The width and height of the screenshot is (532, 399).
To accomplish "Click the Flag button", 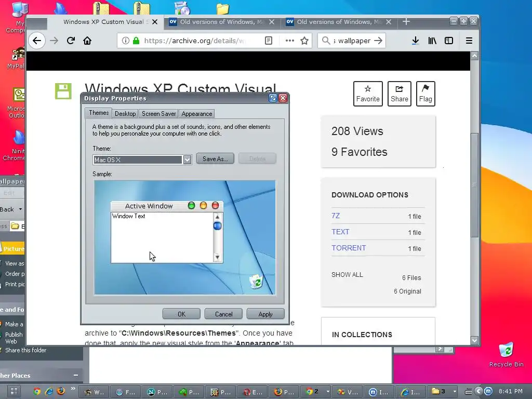I will point(425,94).
